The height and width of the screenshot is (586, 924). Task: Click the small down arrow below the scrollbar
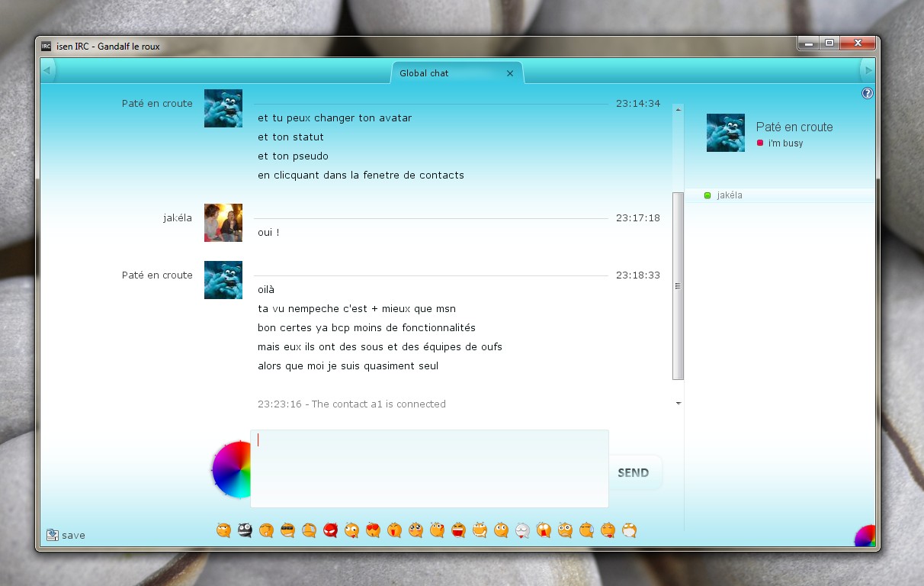pyautogui.click(x=679, y=403)
